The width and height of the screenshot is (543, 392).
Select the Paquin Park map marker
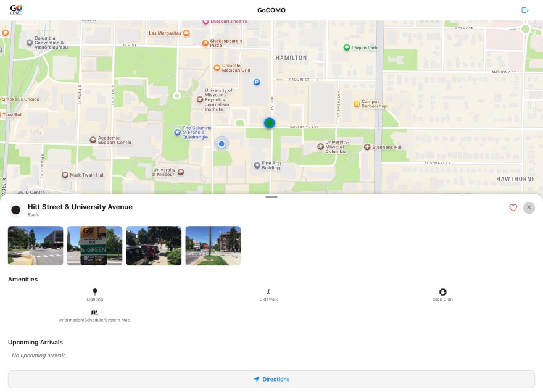347,48
